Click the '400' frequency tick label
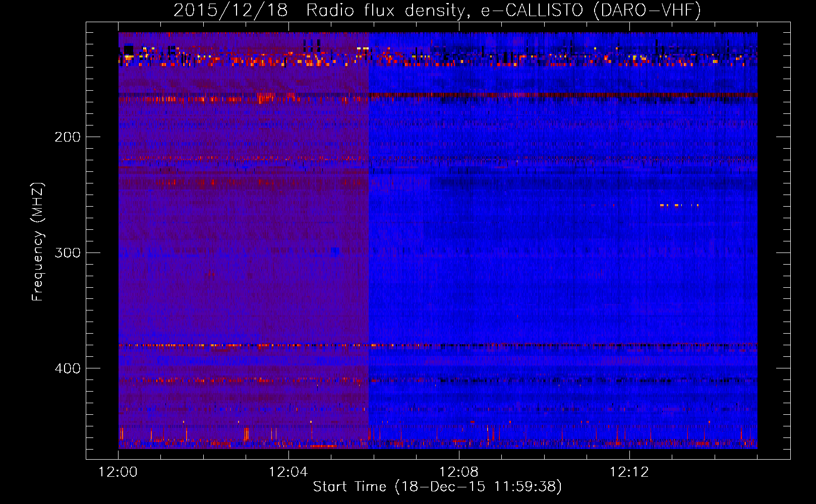Screen dimensions: 816x504 pos(67,368)
